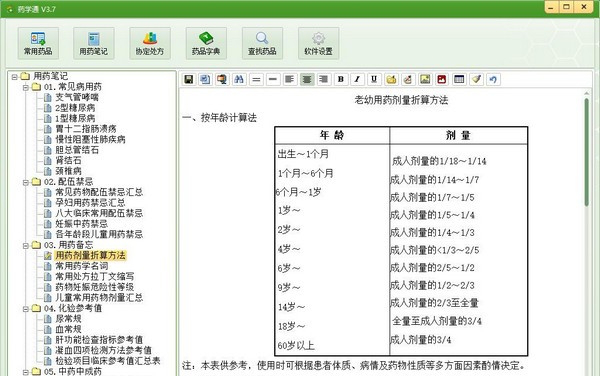The height and width of the screenshot is (391, 600).
Task: Click the double-line spacing icon
Action: pyautogui.click(x=256, y=79)
